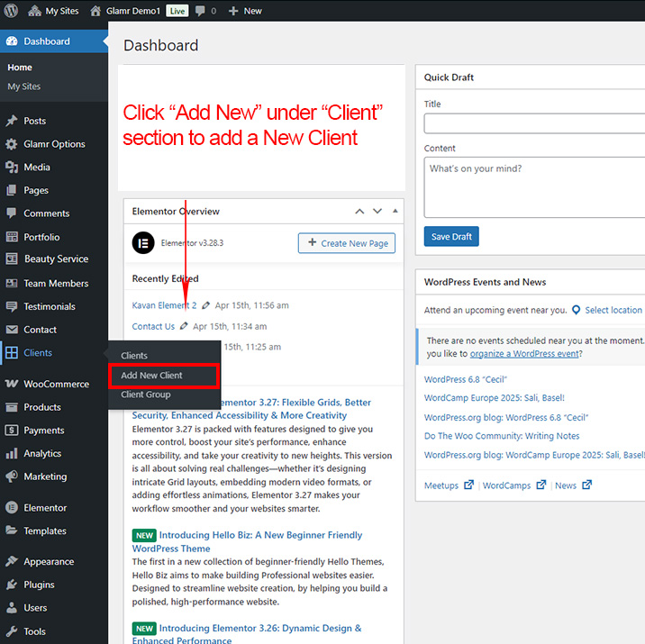Click the Templates folder icon
This screenshot has height=644, width=645.
pyautogui.click(x=12, y=531)
